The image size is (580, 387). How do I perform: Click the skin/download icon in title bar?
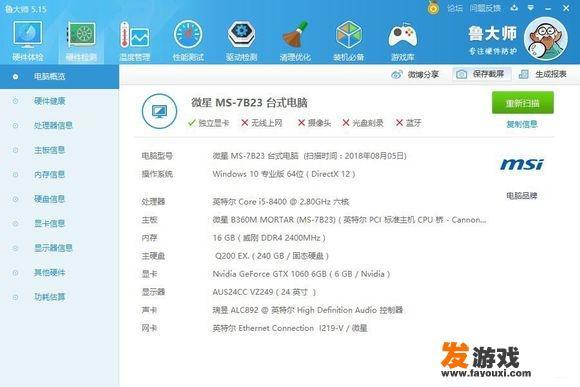(x=514, y=8)
